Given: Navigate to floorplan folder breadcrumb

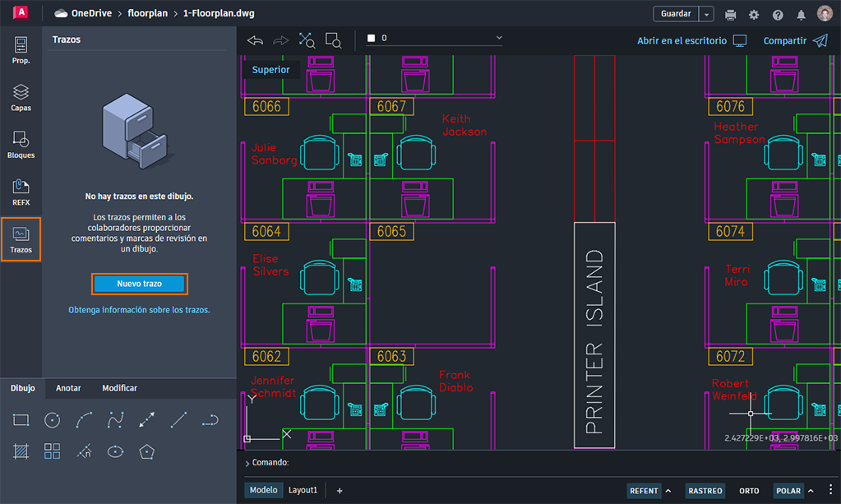Looking at the screenshot, I should tap(147, 13).
